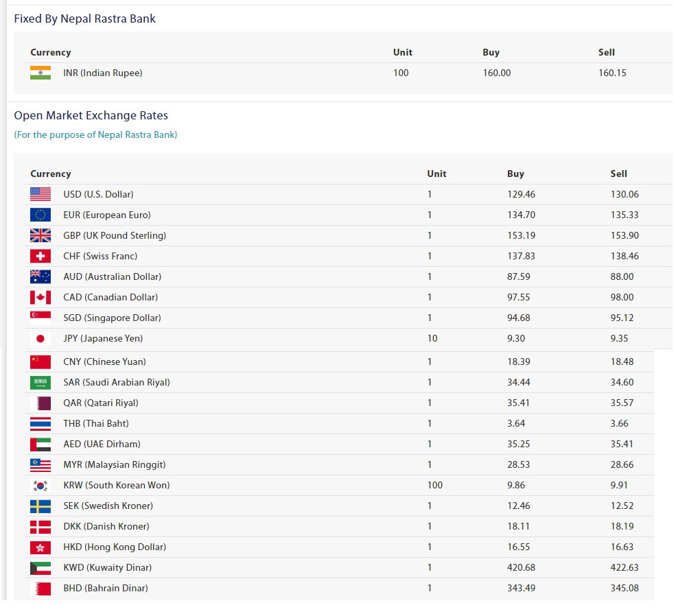Select 'AUD (Australian Dollar)' currency name
This screenshot has height=616, width=674.
pyautogui.click(x=112, y=277)
